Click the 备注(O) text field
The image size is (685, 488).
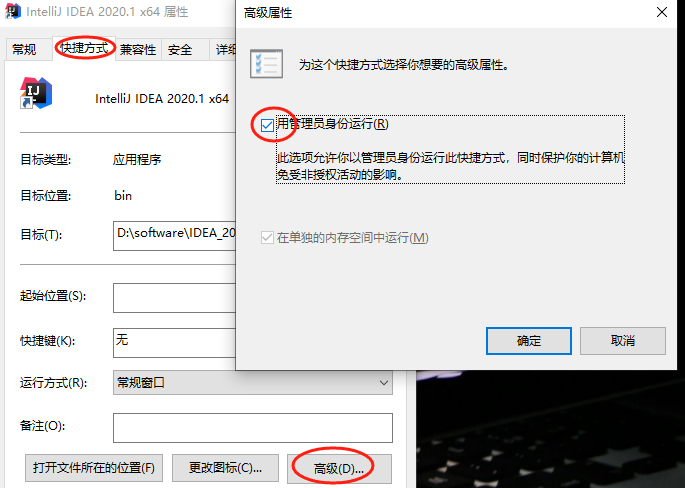pyautogui.click(x=253, y=427)
